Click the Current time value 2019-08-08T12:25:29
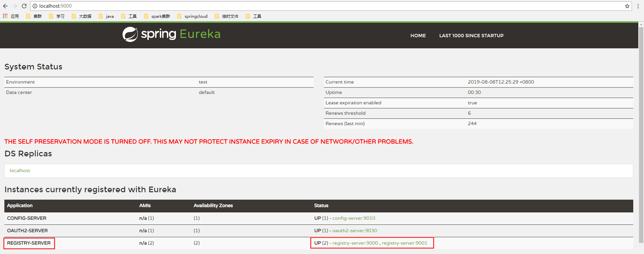This screenshot has width=644, height=254. (501, 82)
